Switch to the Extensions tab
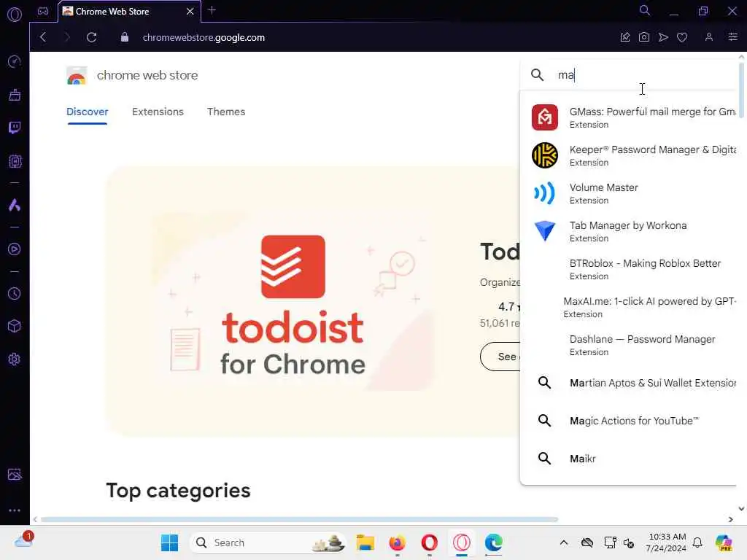 158,112
